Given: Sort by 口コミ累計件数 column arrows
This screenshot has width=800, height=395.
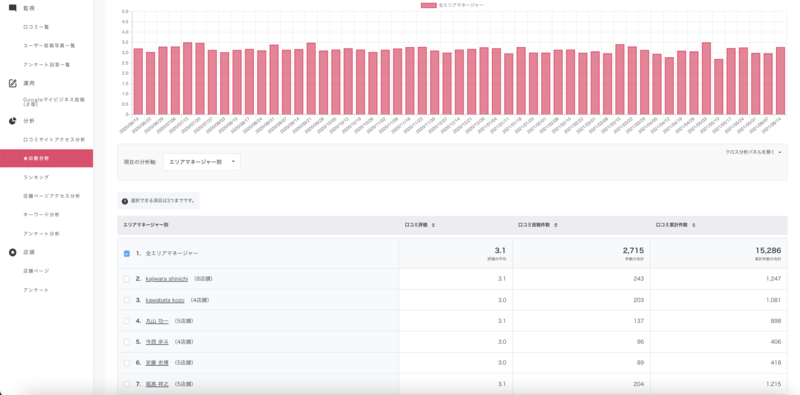Looking at the screenshot, I should (x=694, y=225).
